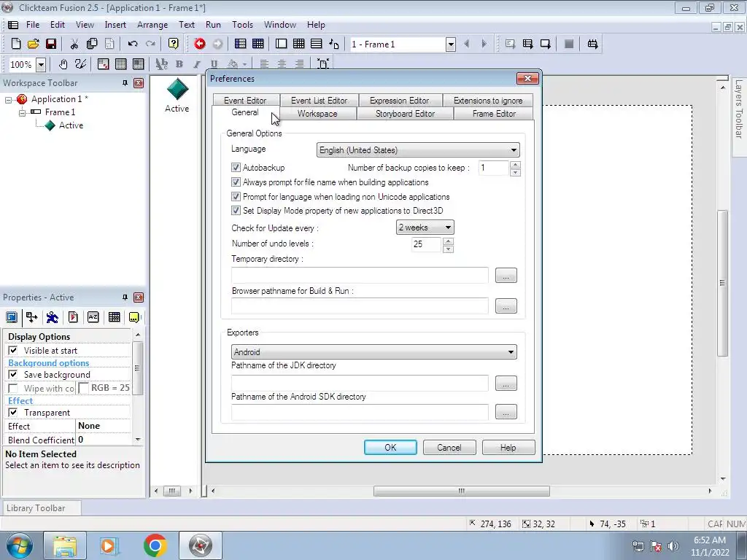Click the volume speaker tray icon
This screenshot has height=560, width=747.
[x=673, y=545]
